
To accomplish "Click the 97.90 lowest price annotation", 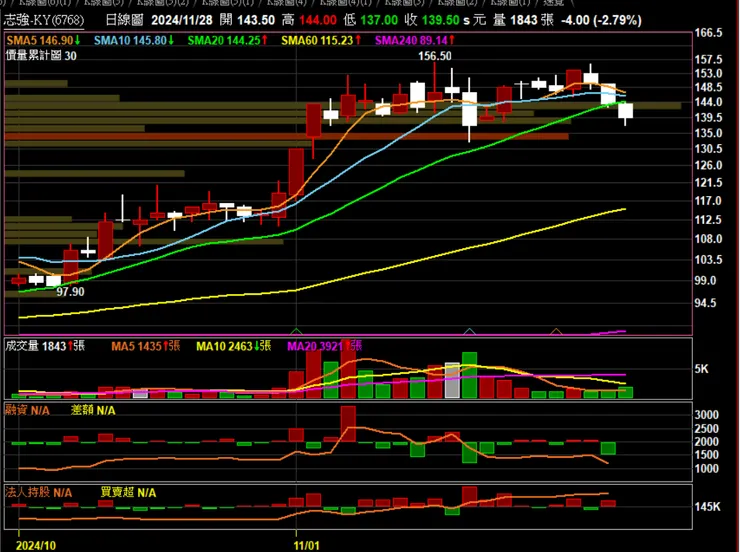I will tap(70, 292).
